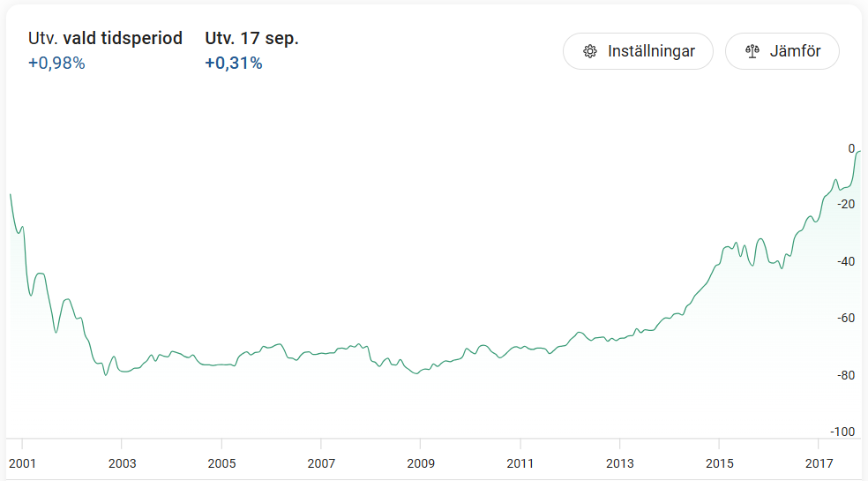Select the 2013 year marker
Image resolution: width=868 pixels, height=481 pixels.
(x=620, y=463)
